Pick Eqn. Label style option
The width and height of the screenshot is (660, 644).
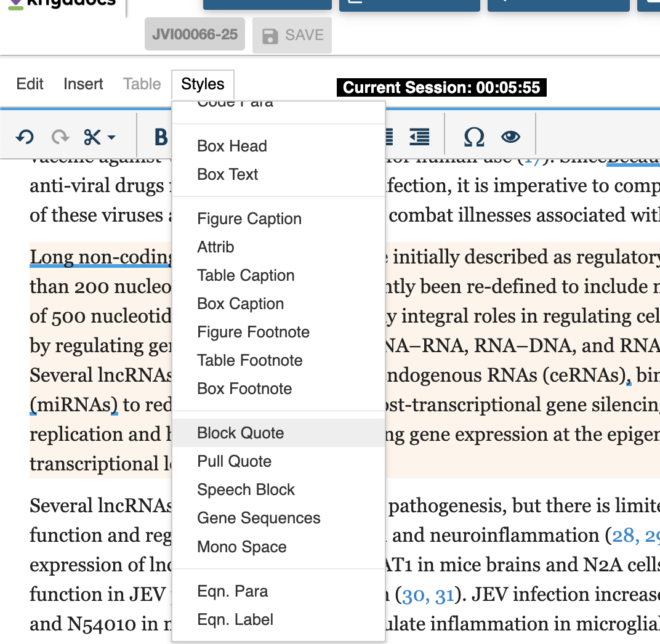(x=235, y=619)
